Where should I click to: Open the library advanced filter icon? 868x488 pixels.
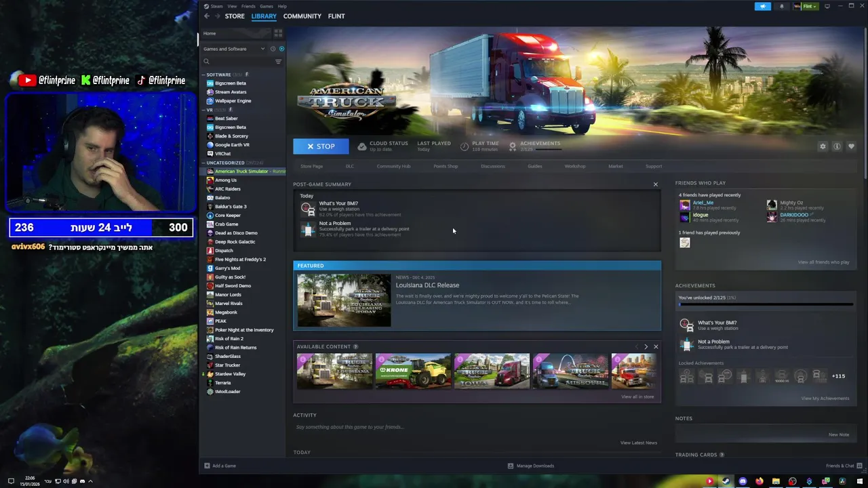pos(278,62)
